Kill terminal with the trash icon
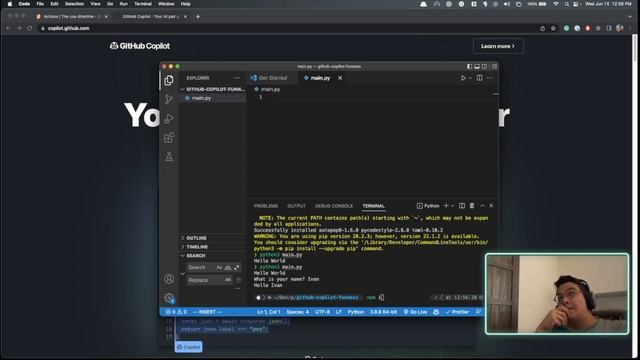 472,206
